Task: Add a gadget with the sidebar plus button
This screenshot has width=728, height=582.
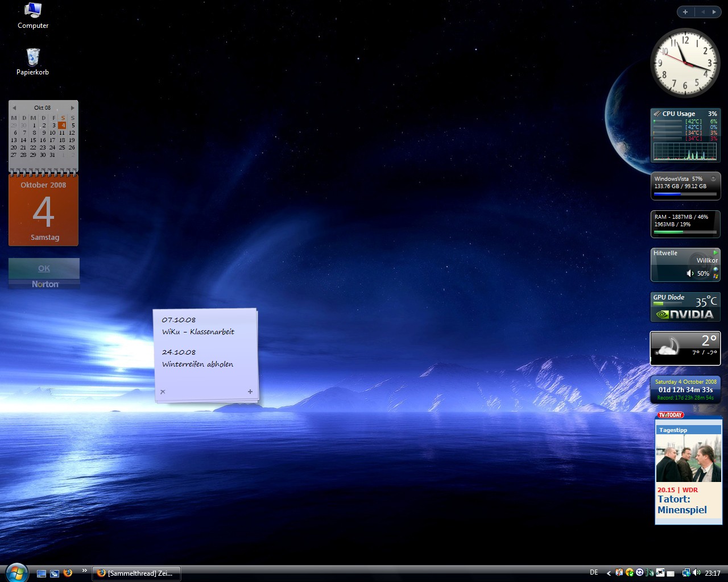Action: (x=685, y=12)
